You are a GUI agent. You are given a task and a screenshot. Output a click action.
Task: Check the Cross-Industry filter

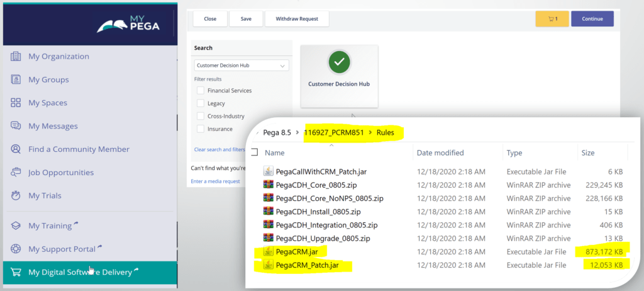(x=201, y=116)
